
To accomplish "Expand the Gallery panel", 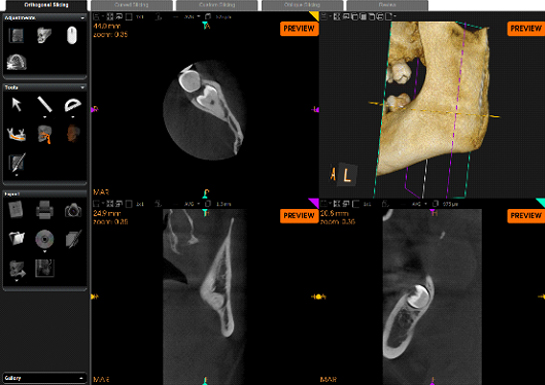I will coord(82,378).
